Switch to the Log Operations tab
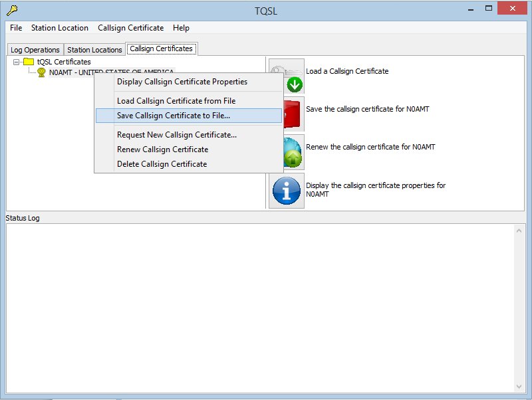 click(35, 50)
